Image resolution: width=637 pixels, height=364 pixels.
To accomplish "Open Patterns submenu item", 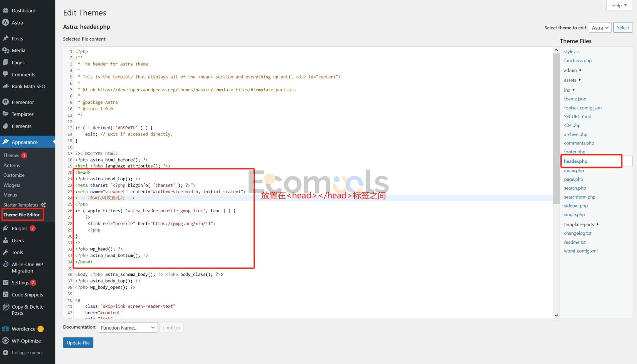I will point(12,165).
